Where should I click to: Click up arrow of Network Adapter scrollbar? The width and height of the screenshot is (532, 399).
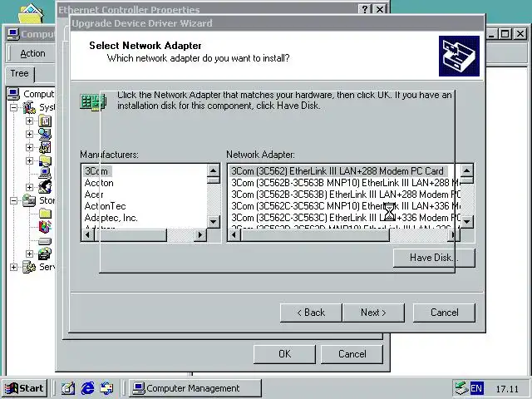click(x=467, y=170)
